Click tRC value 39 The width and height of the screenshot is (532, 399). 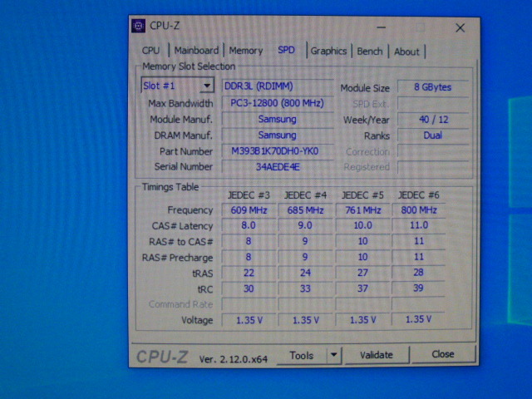pyautogui.click(x=419, y=288)
